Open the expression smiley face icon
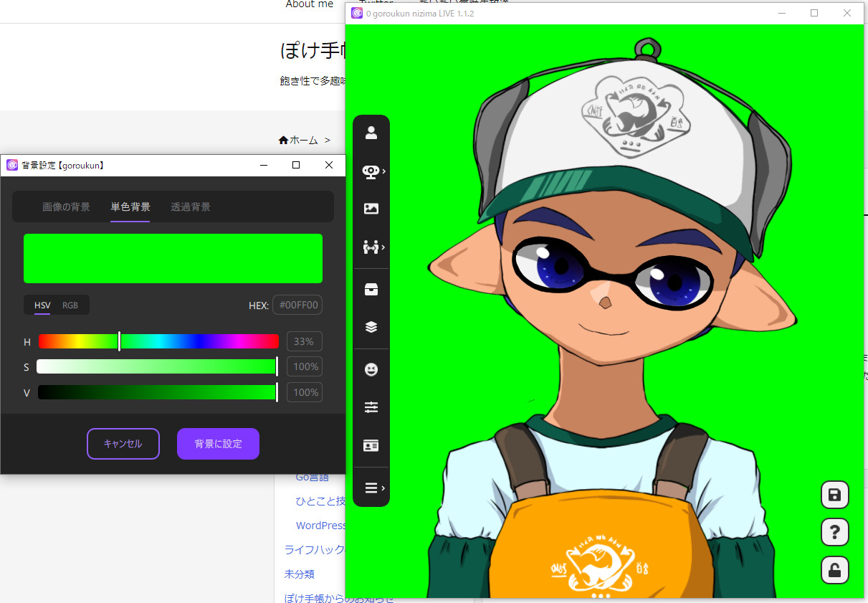This screenshot has height=603, width=868. (x=371, y=369)
